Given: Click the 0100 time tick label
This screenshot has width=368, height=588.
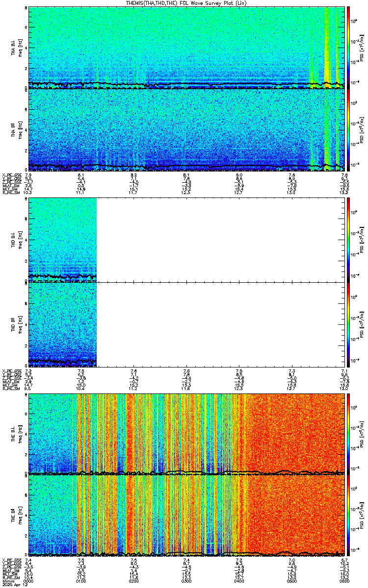Looking at the screenshot, I should [x=81, y=581].
